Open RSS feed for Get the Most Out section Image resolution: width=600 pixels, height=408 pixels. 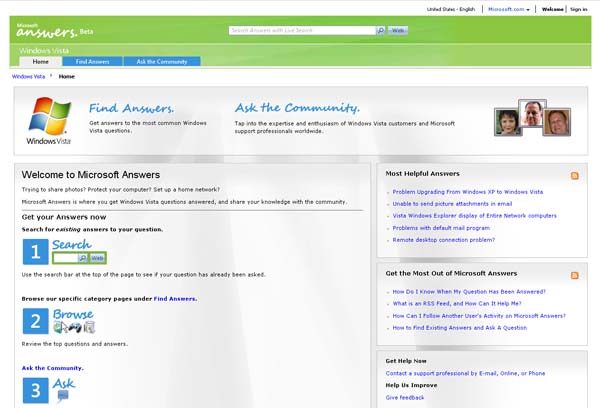(574, 274)
